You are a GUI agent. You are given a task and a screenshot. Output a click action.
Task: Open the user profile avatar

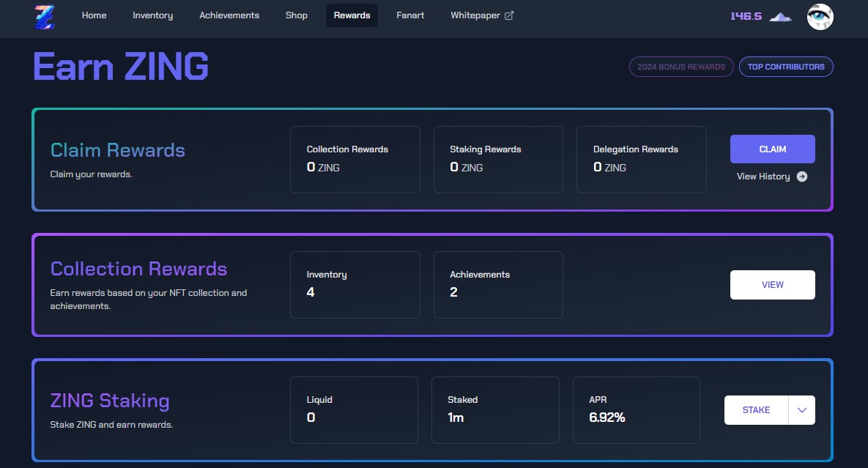[820, 16]
